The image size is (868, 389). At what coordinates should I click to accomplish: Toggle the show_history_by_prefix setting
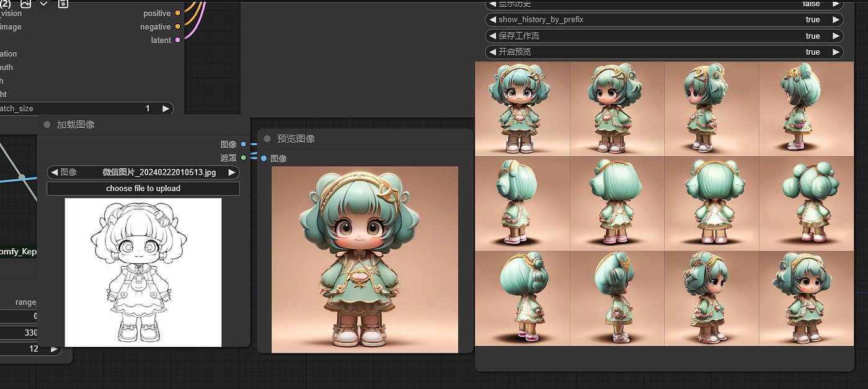(x=664, y=20)
